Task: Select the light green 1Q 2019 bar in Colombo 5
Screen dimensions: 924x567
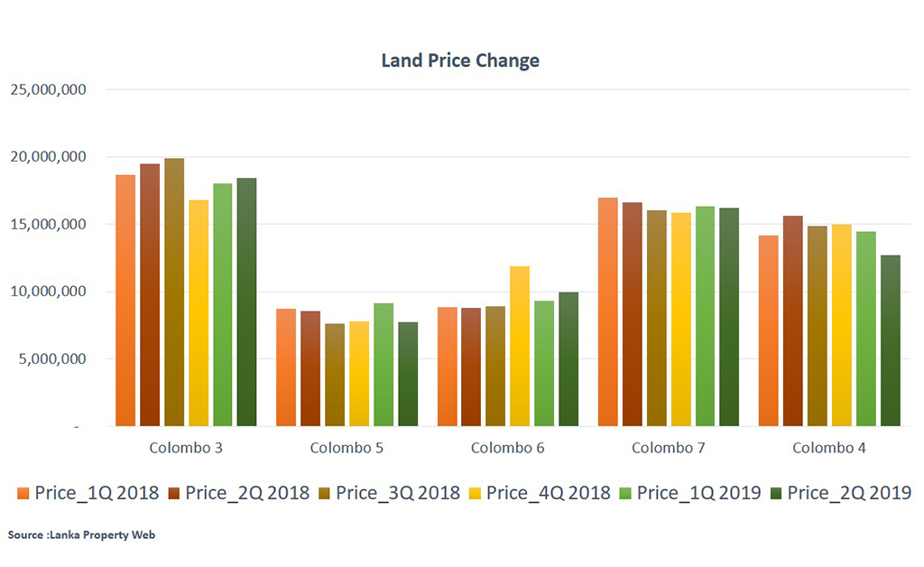Action: 383,364
